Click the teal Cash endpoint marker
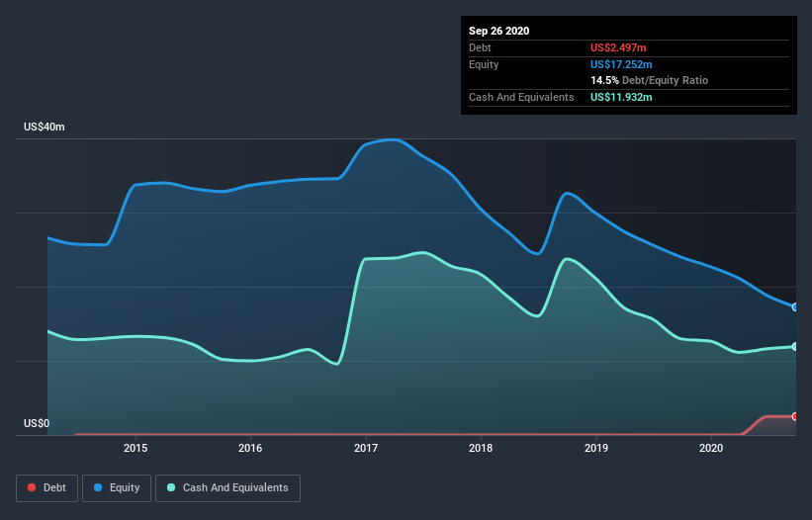The image size is (812, 520). pyautogui.click(x=795, y=346)
